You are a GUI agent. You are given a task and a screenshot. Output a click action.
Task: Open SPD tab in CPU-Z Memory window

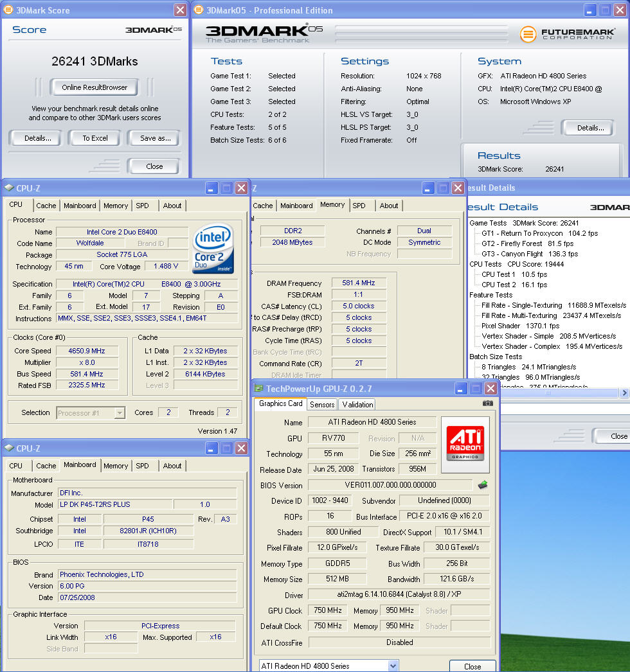(x=359, y=206)
